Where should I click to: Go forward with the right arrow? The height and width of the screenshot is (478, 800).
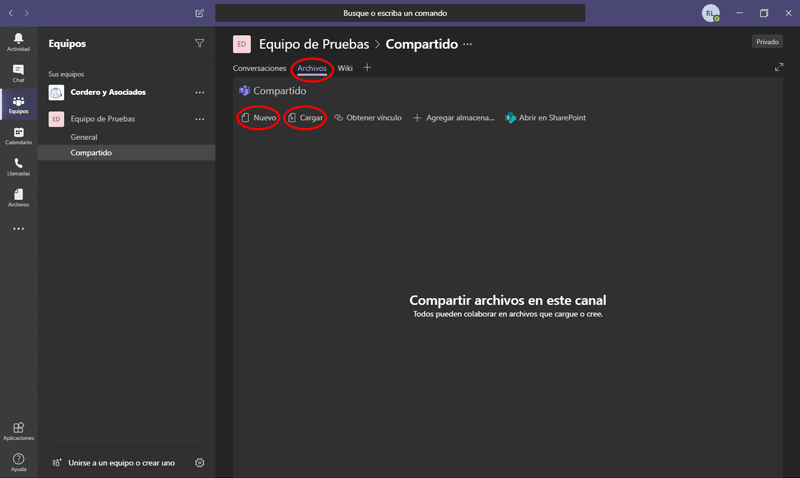click(27, 13)
